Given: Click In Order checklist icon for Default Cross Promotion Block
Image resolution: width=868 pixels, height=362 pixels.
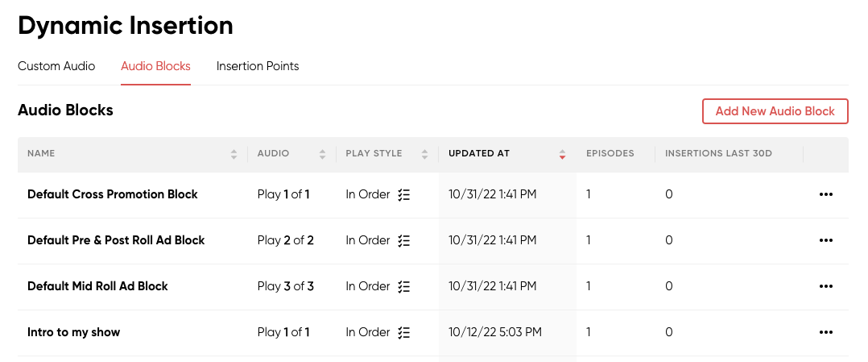Looking at the screenshot, I should coord(404,194).
